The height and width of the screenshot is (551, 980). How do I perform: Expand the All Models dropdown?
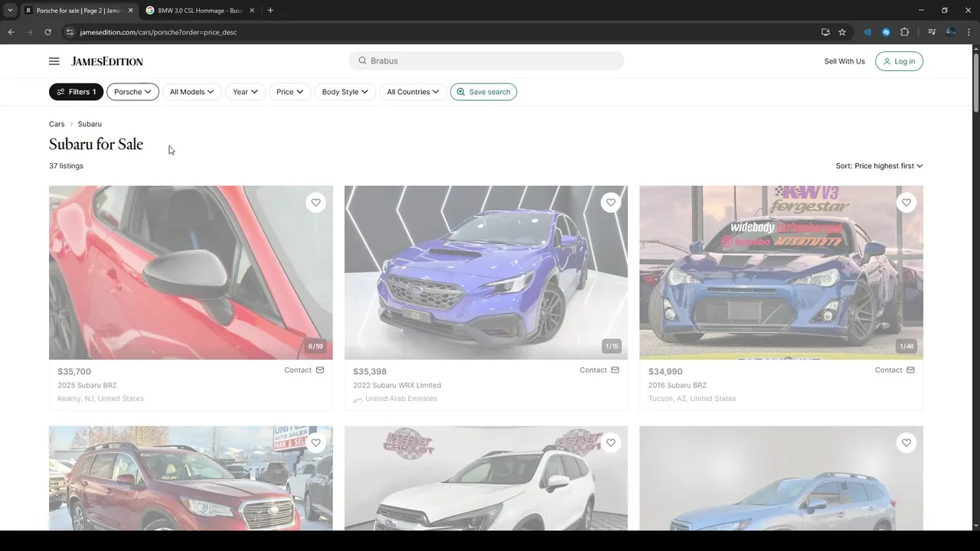coord(191,92)
